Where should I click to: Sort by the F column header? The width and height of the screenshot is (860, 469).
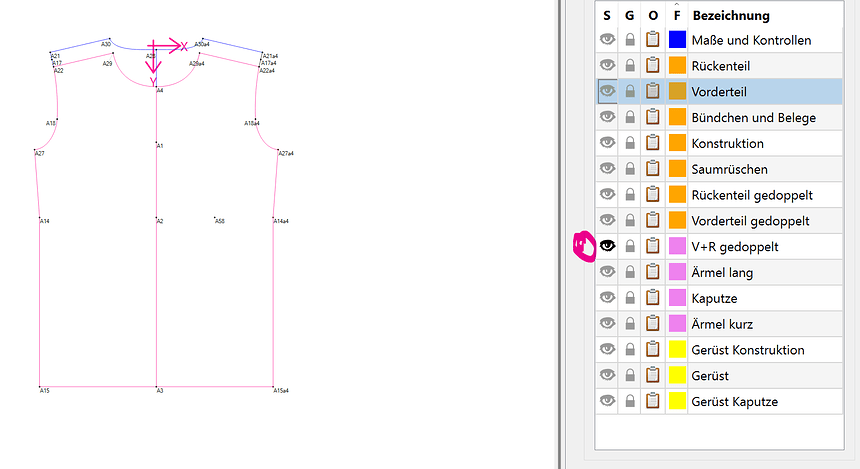[x=677, y=16]
